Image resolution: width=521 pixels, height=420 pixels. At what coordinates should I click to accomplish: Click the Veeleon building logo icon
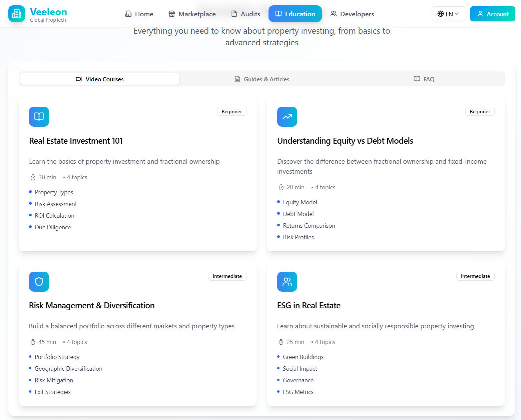pyautogui.click(x=17, y=14)
